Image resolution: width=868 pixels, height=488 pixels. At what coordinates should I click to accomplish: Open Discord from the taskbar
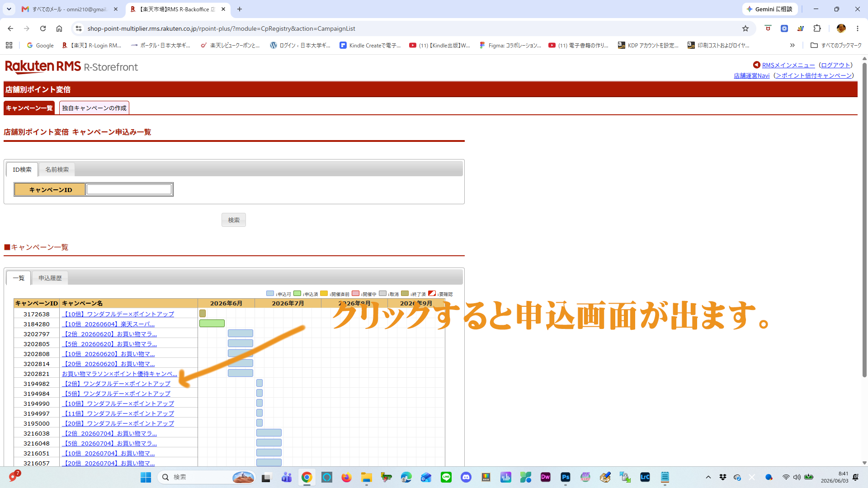pos(466,477)
